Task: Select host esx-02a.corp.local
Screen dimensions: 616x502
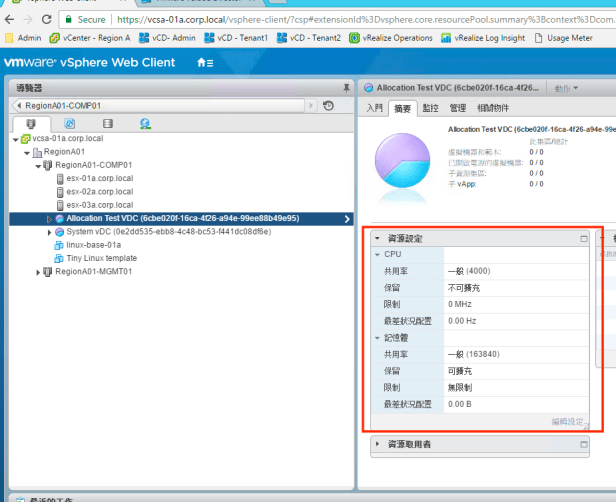Action: tap(100, 192)
